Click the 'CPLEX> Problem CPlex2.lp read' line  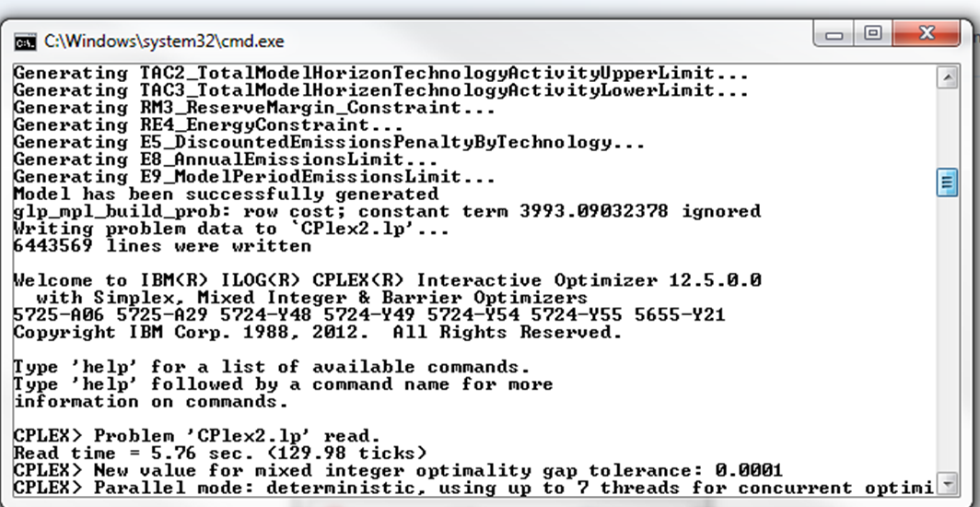197,436
